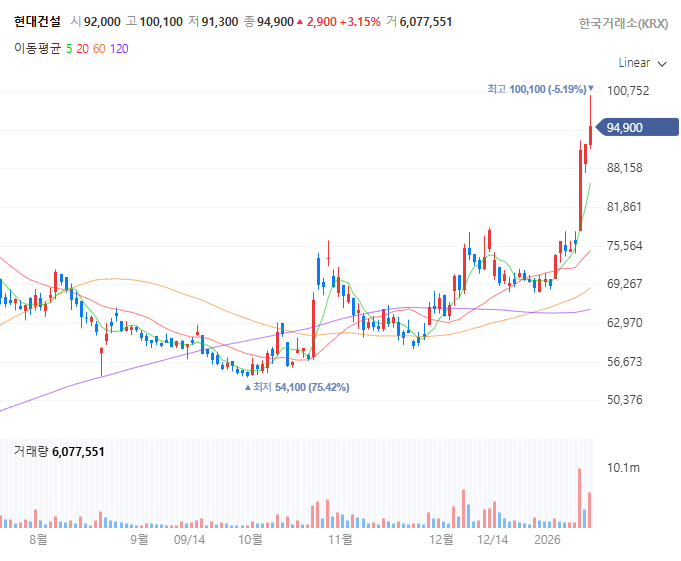Click the 10월 date axis label

pos(251,540)
